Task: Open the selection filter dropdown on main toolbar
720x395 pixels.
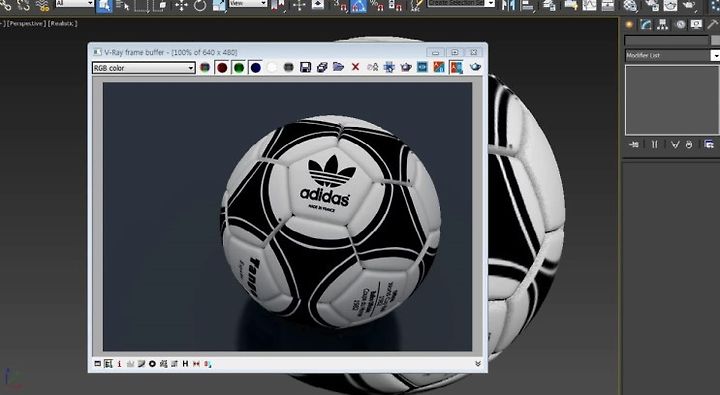Action: 75,4
